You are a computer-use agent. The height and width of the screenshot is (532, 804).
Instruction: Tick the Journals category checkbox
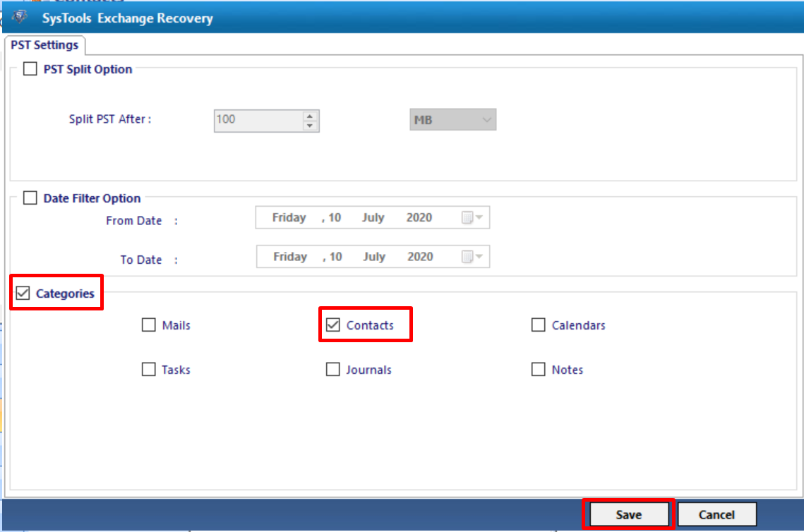[332, 370]
